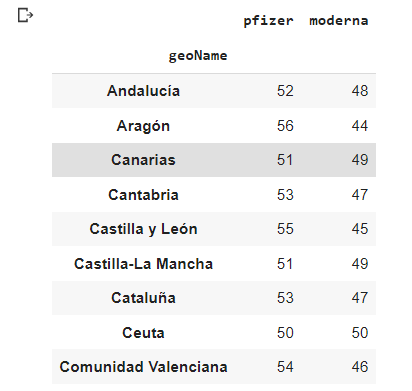Select the Castilla-La Mancha row label
412x391 pixels.
click(143, 264)
